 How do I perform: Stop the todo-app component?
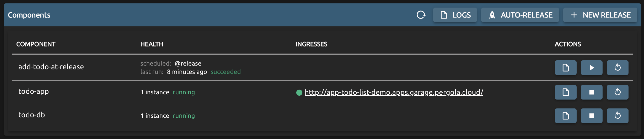592,92
